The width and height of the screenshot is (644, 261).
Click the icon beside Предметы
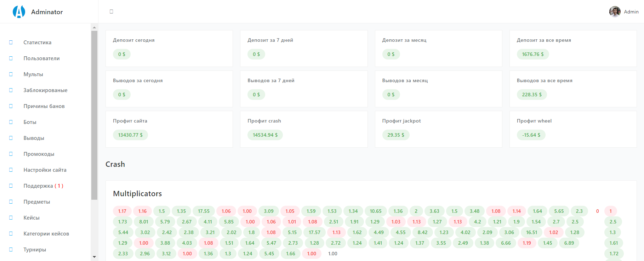(11, 202)
